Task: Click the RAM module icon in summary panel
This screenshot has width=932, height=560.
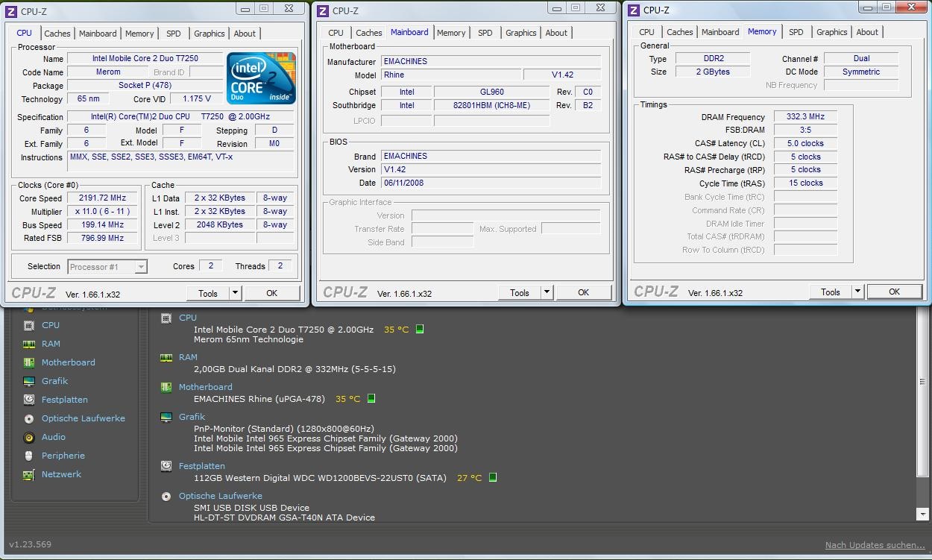Action: (166, 357)
